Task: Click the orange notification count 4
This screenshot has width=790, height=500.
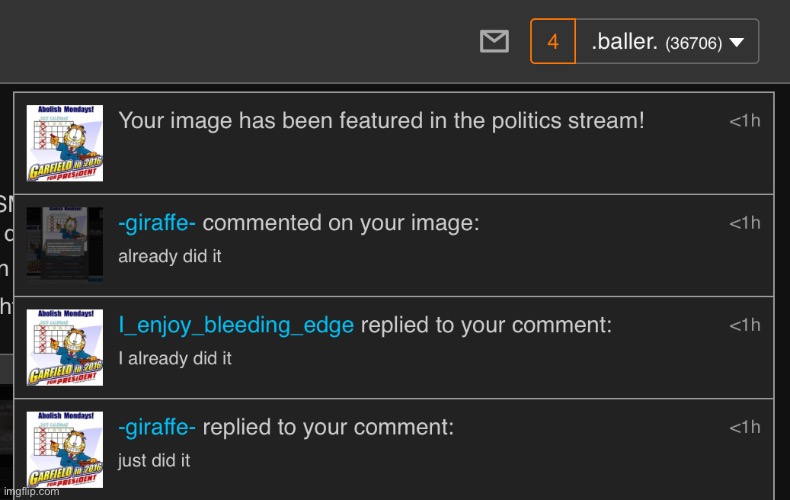Action: click(x=553, y=42)
